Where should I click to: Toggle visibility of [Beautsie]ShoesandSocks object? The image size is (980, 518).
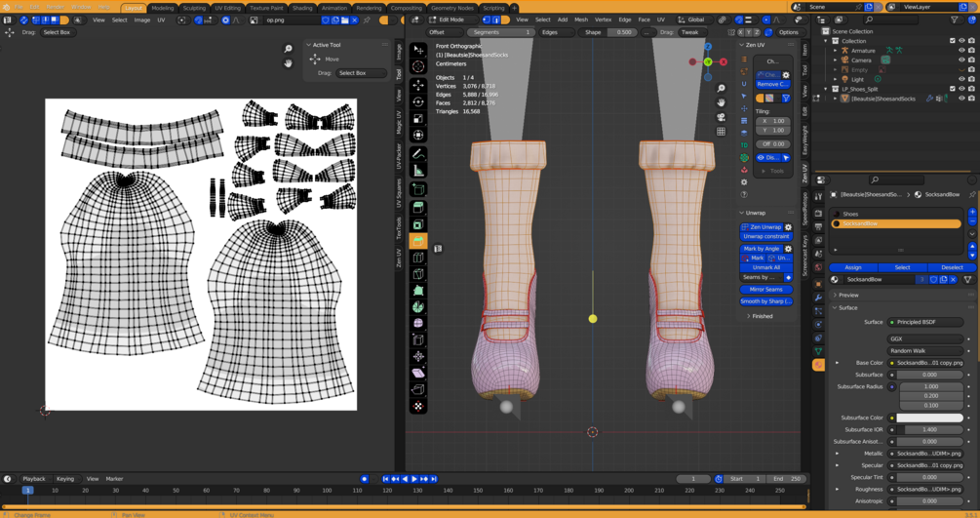[x=961, y=99]
